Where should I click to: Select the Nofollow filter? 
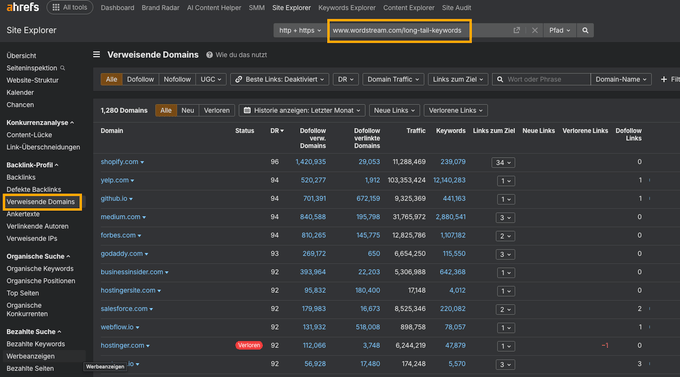(x=177, y=79)
